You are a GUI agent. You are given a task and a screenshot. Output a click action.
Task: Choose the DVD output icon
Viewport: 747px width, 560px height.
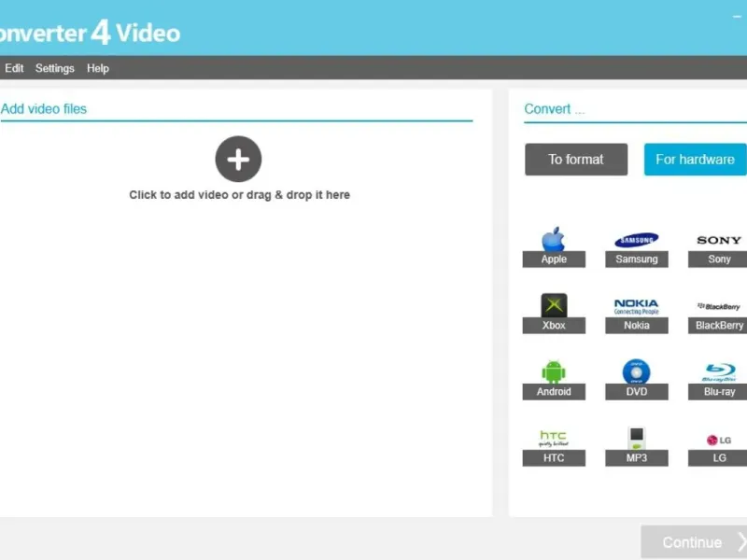tap(637, 379)
